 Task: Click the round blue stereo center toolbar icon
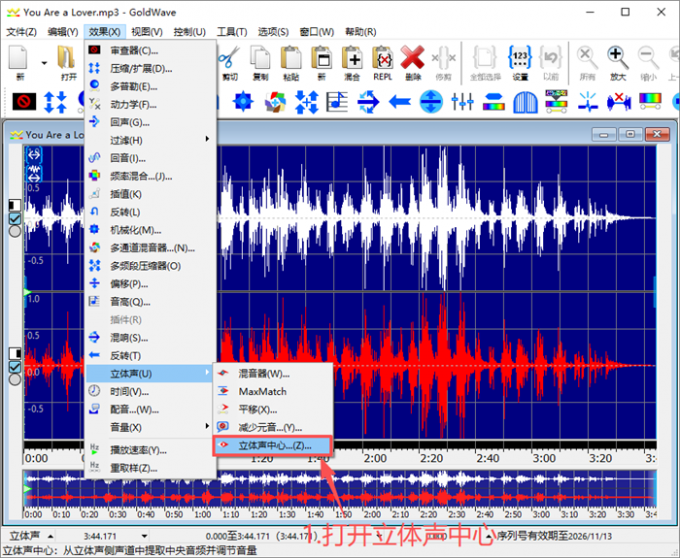coord(431,102)
